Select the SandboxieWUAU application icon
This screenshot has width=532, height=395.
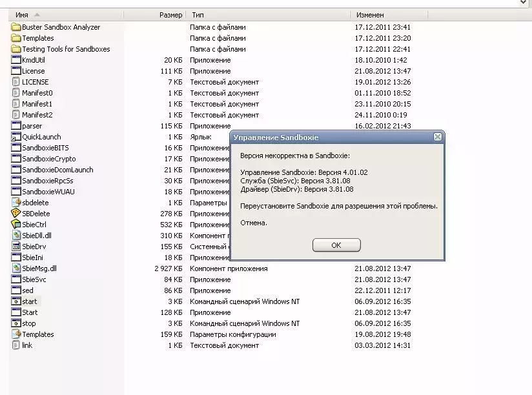[16, 192]
